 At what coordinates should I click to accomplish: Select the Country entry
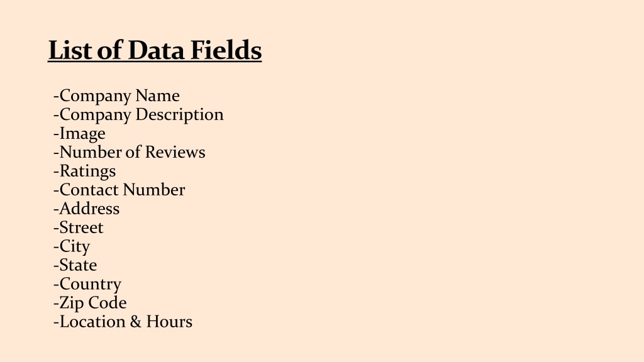tap(87, 285)
